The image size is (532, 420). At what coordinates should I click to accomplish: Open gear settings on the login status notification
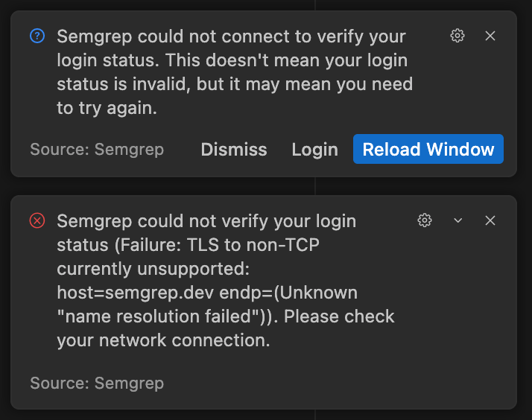pos(457,36)
